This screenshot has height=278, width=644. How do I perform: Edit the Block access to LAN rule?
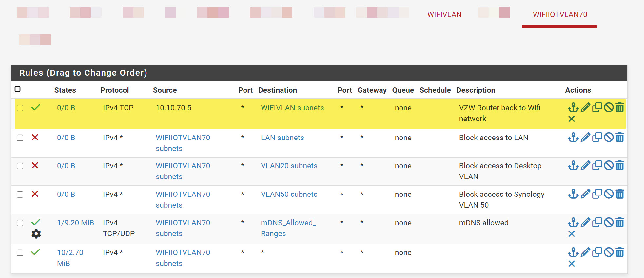(x=585, y=137)
